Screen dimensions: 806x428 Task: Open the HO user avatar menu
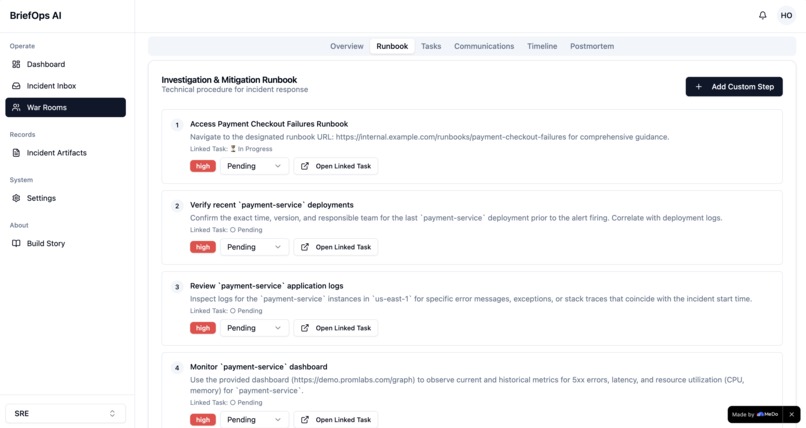pos(786,15)
